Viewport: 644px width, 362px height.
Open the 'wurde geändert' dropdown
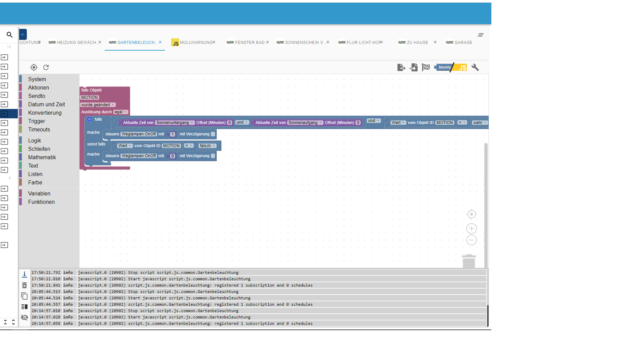click(98, 105)
